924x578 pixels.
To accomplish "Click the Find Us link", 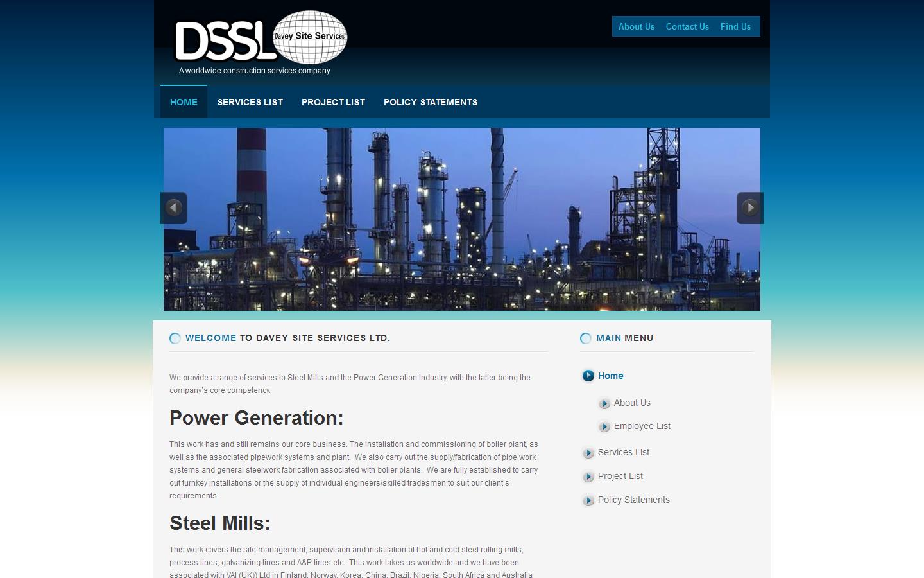I will click(x=735, y=26).
